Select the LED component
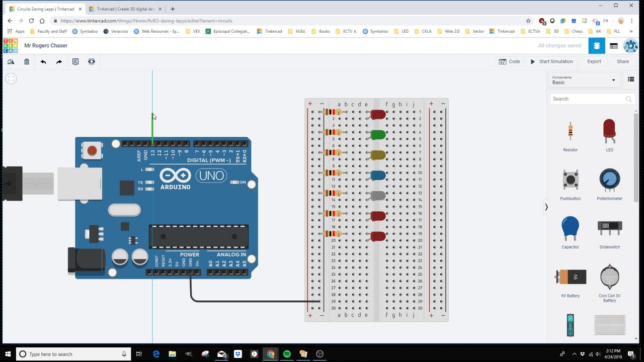This screenshot has height=362, width=644. tap(609, 136)
